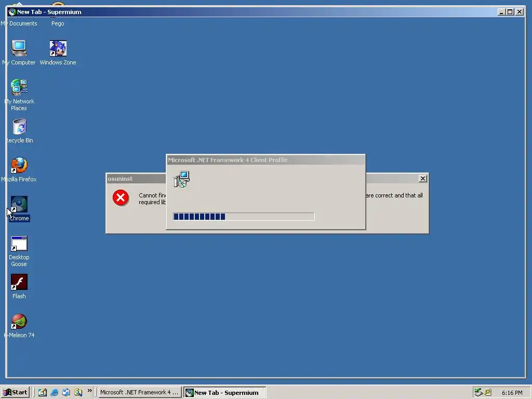Expand the Quick Launch overflow chevron
The image size is (532, 399).
(x=89, y=391)
